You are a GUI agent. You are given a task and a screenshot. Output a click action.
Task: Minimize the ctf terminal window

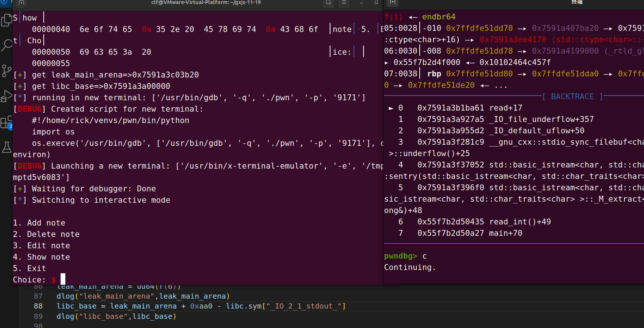(361, 3)
